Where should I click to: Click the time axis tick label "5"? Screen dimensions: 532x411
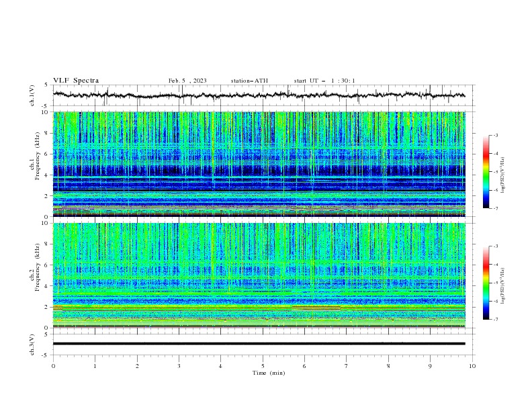[263, 366]
